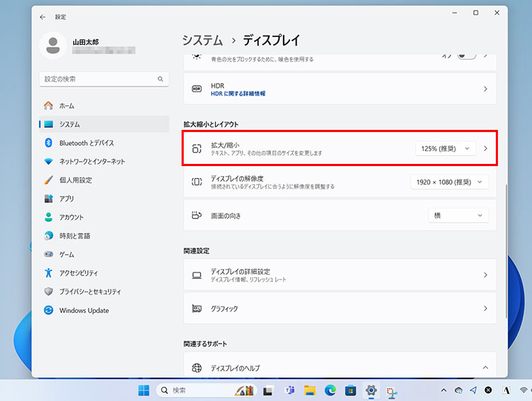Click the back arrow in title bar

[43, 16]
